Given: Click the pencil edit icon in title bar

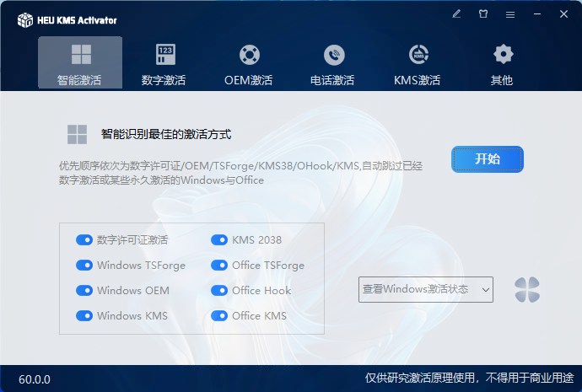Looking at the screenshot, I should tap(456, 14).
